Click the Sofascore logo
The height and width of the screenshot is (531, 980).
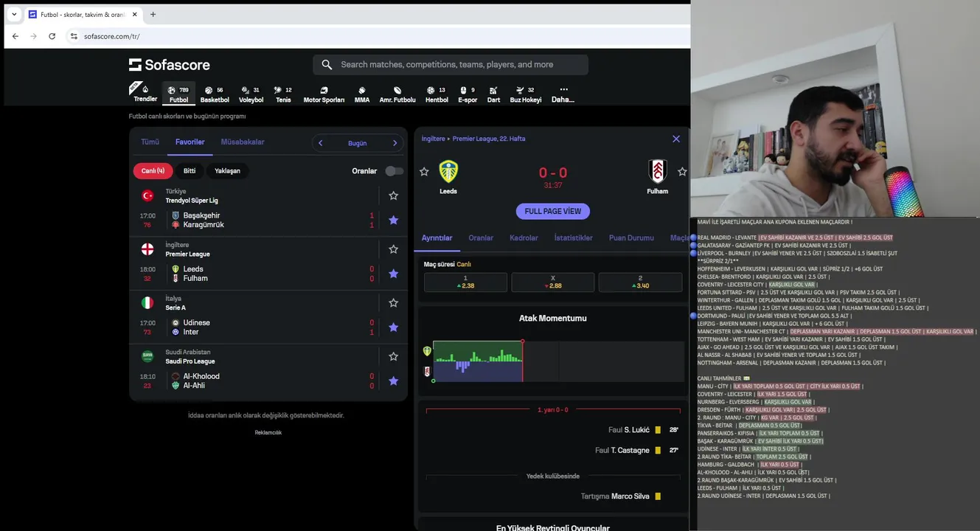170,65
